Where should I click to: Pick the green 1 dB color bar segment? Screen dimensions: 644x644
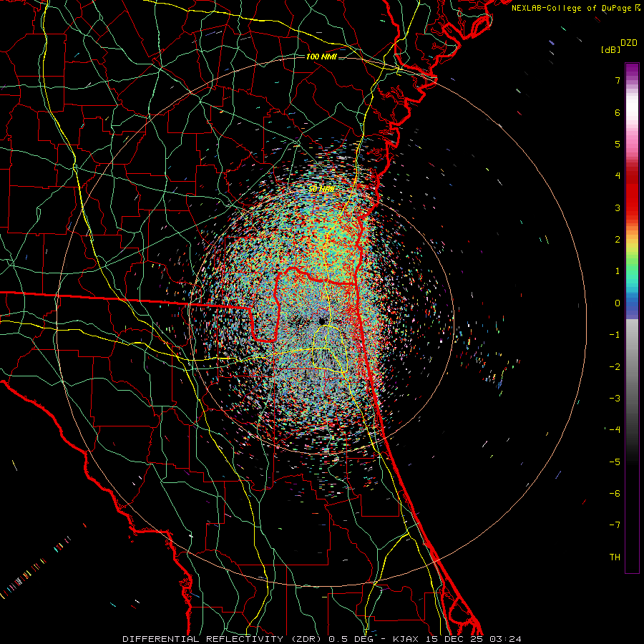coord(632,271)
